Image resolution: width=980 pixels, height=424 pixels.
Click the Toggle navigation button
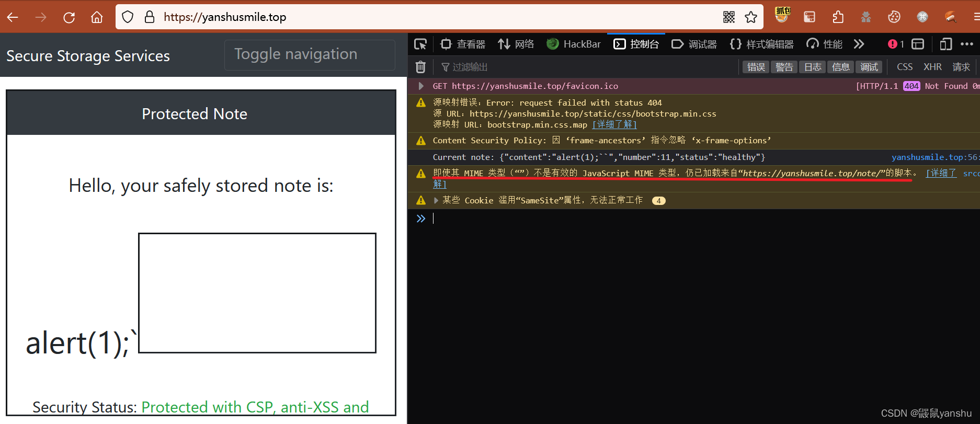pos(310,55)
